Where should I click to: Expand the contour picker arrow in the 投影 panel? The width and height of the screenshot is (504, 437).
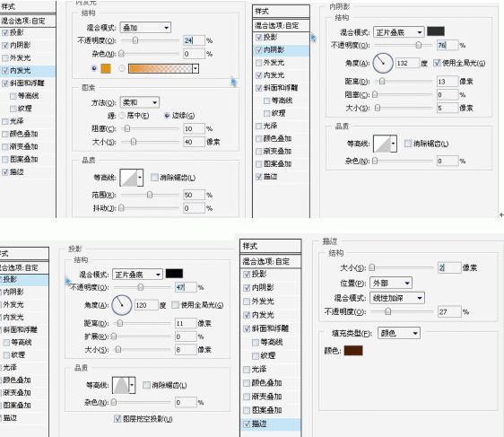[132, 385]
